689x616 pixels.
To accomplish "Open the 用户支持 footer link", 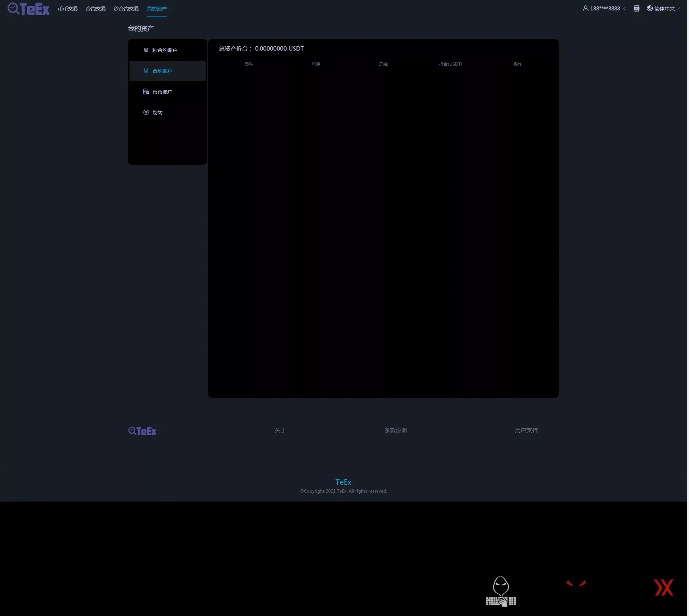I will [x=526, y=430].
